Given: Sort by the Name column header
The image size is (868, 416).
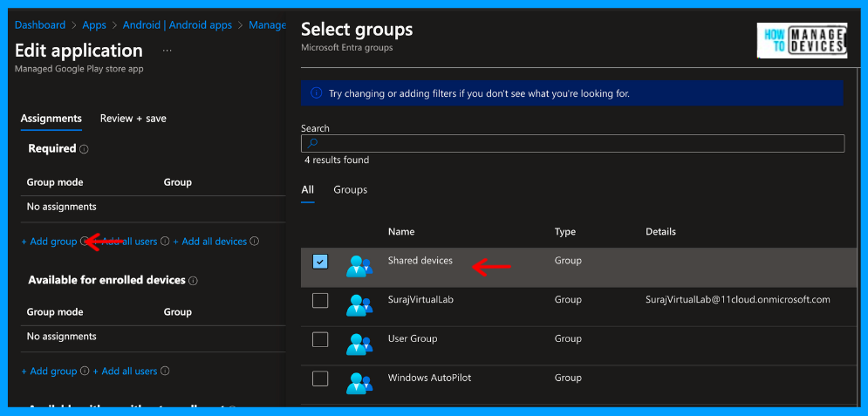Looking at the screenshot, I should click(x=401, y=231).
